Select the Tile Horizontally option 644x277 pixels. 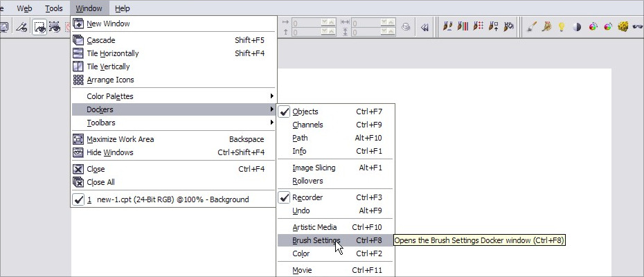112,53
